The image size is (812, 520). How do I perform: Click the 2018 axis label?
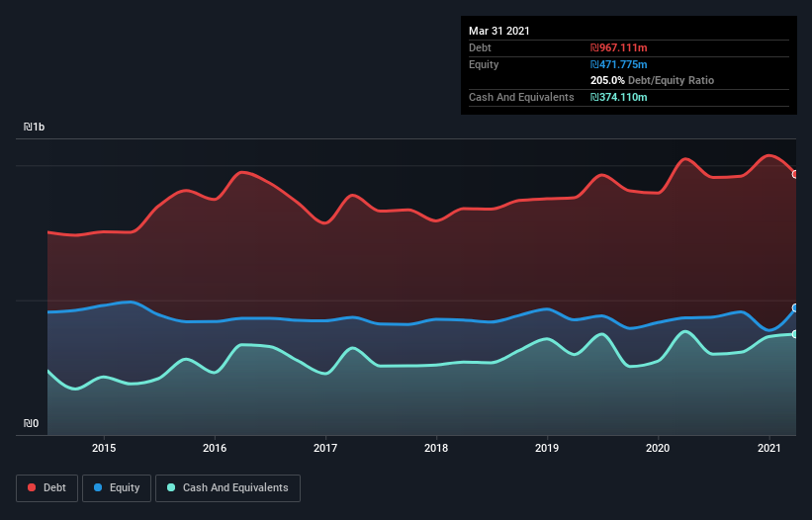pyautogui.click(x=436, y=448)
